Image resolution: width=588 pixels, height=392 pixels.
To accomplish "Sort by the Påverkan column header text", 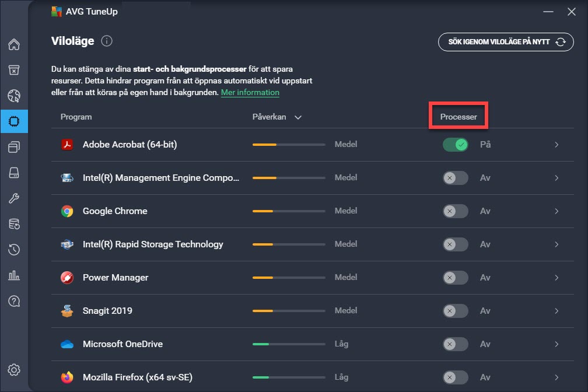I will [x=269, y=117].
